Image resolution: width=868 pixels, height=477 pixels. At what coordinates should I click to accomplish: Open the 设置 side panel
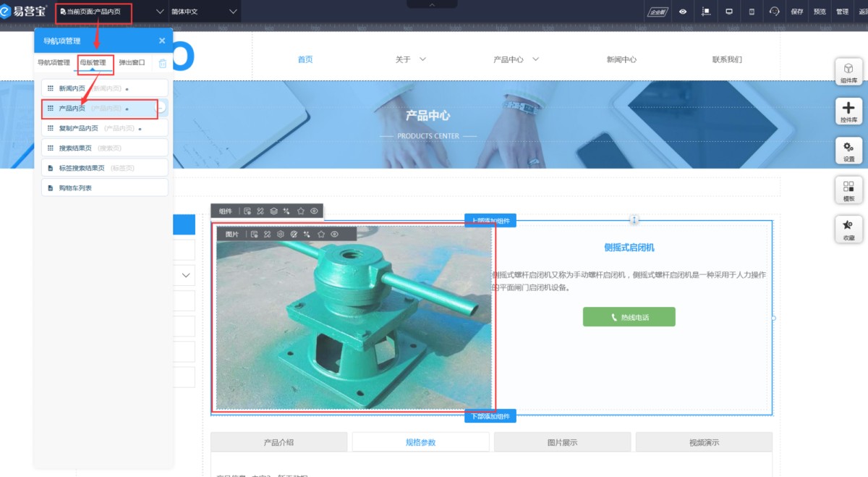[848, 151]
